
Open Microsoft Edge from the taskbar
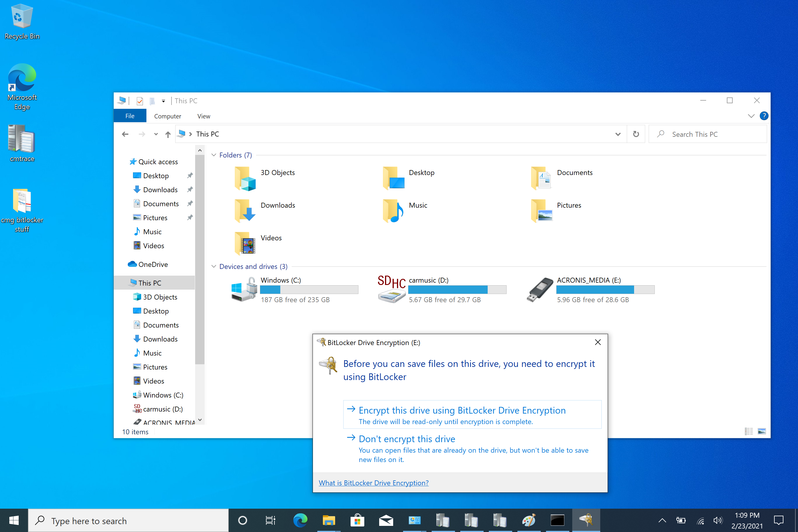300,520
